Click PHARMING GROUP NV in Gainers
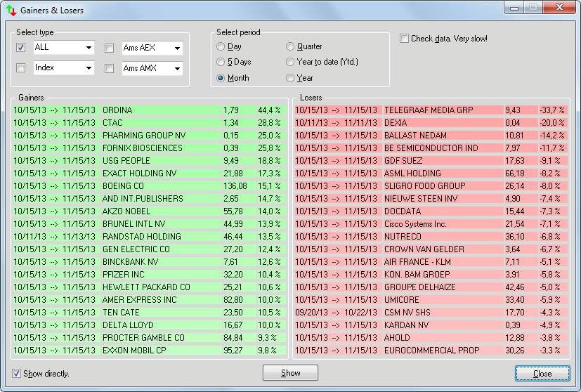The height and width of the screenshot is (392, 581). (x=150, y=136)
